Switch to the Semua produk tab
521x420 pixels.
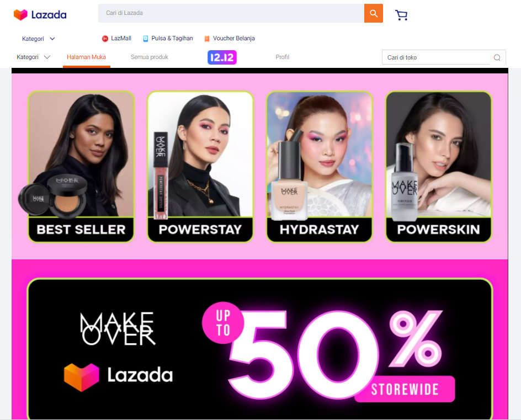tap(150, 57)
